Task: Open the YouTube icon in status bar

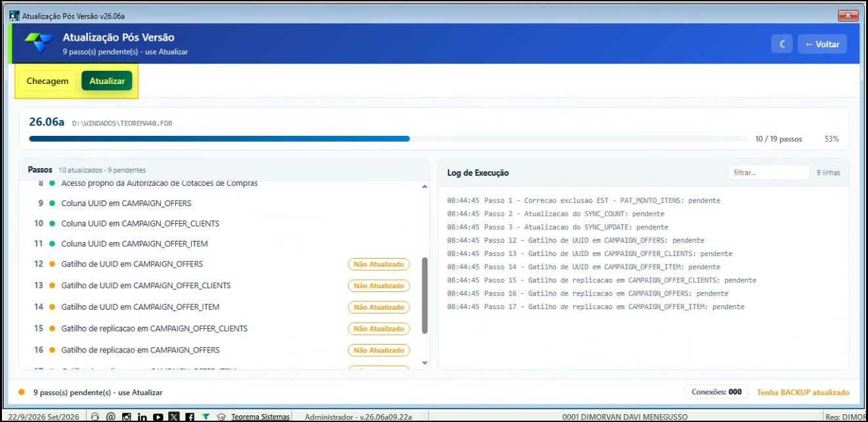Action: tap(158, 417)
